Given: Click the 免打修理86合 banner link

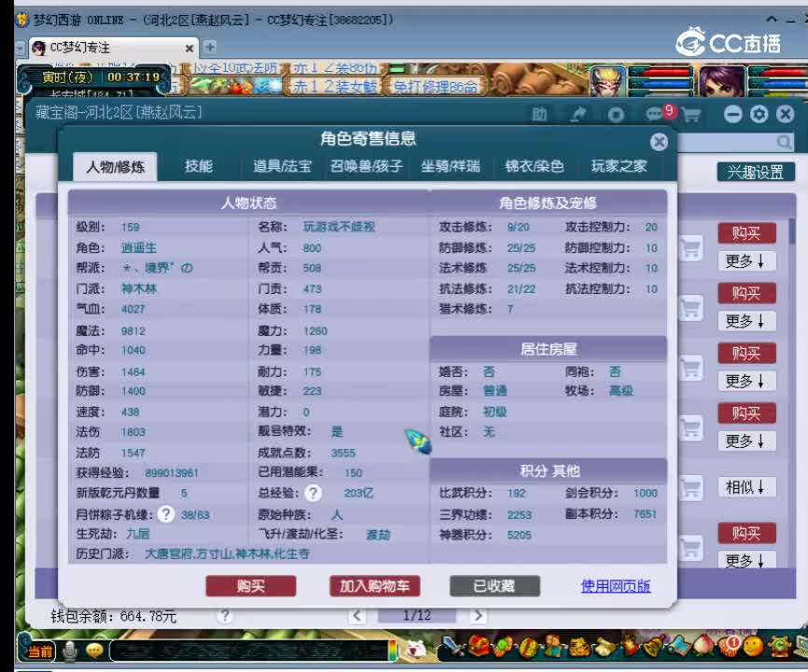Looking at the screenshot, I should coord(436,86).
